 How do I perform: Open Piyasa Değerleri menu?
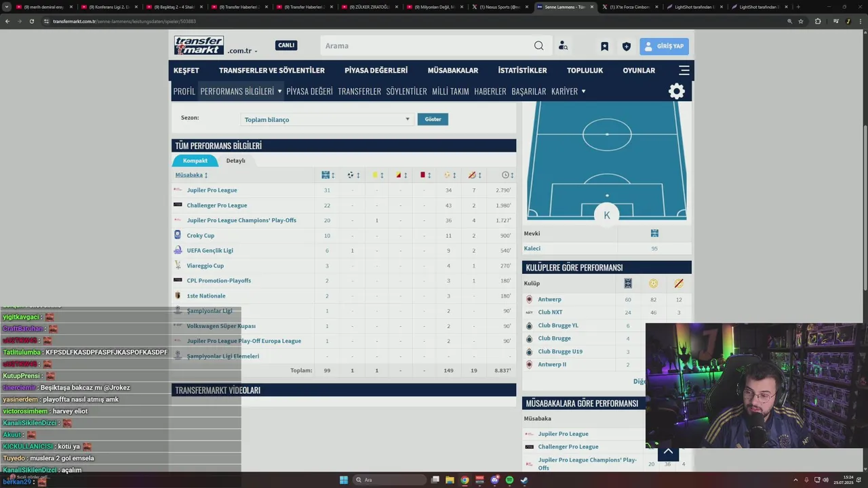point(376,70)
